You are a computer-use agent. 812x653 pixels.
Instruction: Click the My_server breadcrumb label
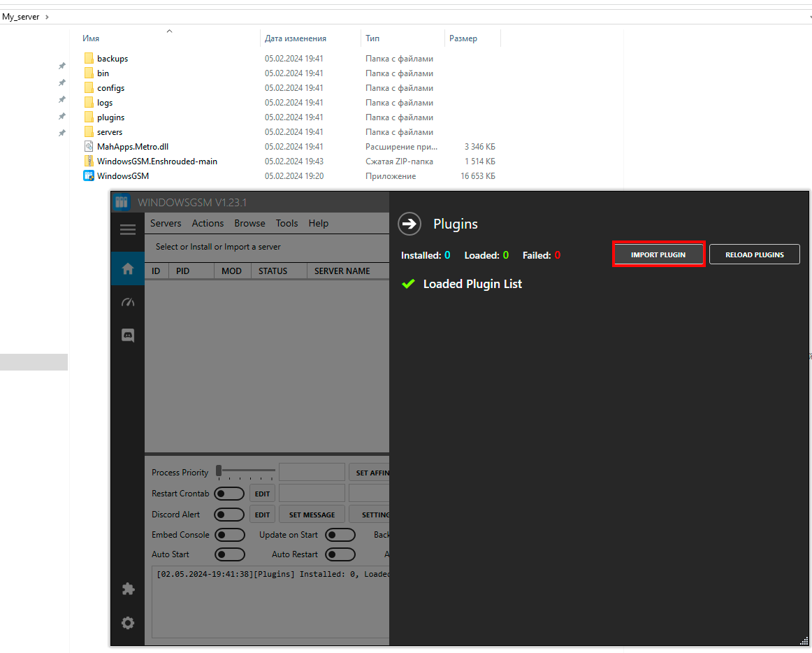pyautogui.click(x=21, y=17)
